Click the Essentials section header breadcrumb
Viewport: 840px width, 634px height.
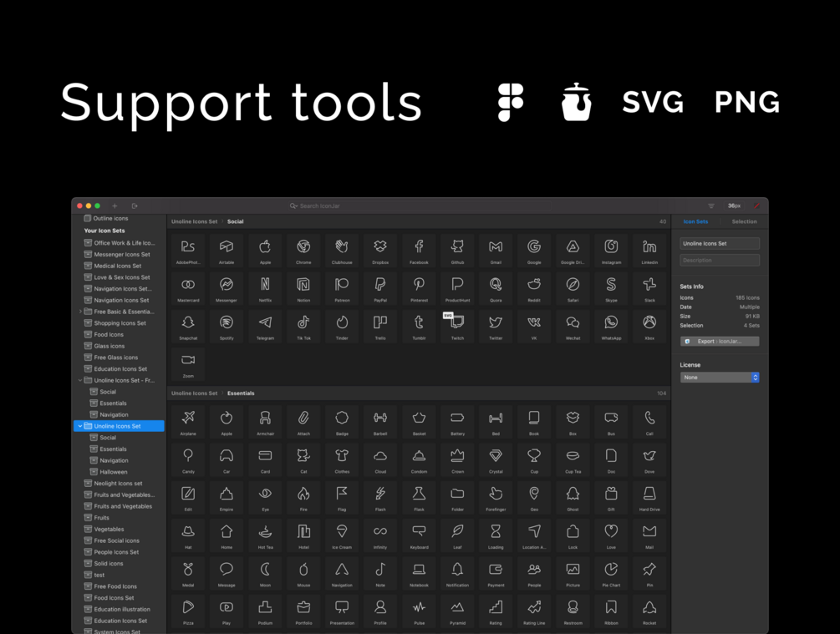tap(241, 393)
